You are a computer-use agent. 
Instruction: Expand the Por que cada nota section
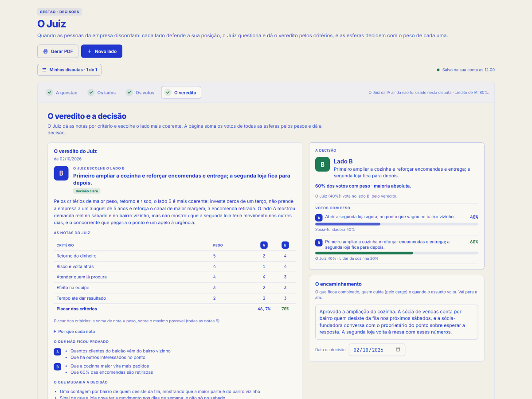point(74,332)
